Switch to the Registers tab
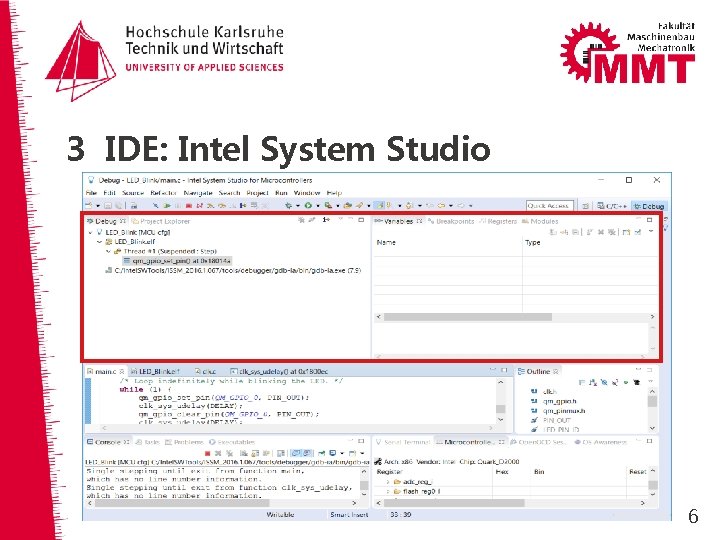This screenshot has height=540, width=720. pyautogui.click(x=499, y=221)
